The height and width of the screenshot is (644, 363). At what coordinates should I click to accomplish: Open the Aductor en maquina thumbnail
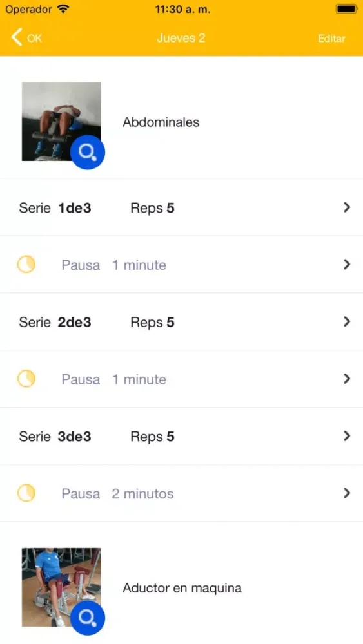61,587
